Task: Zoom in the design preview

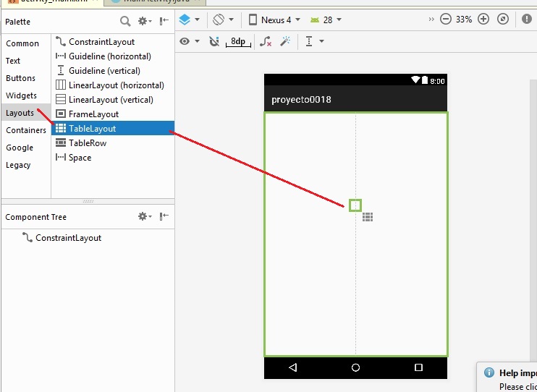Action: coord(483,20)
